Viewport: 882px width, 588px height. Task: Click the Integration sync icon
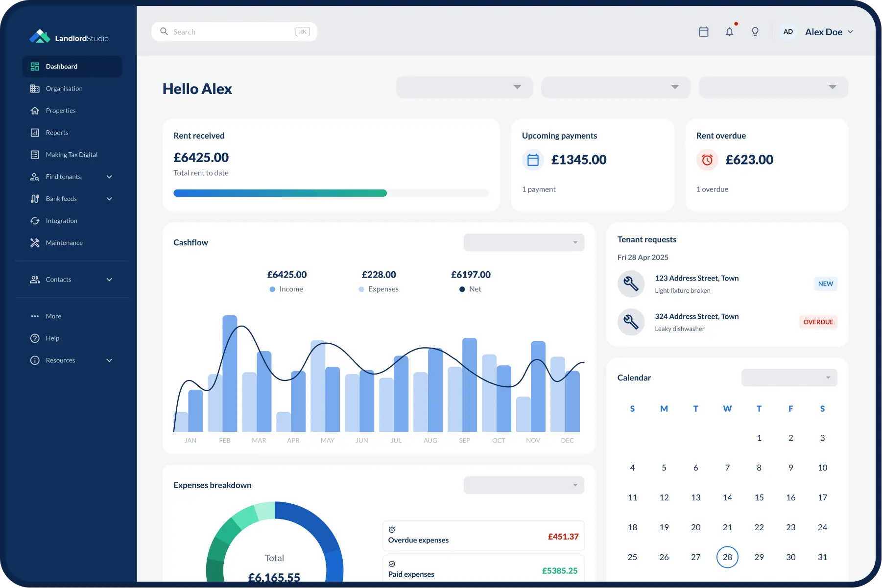35,221
